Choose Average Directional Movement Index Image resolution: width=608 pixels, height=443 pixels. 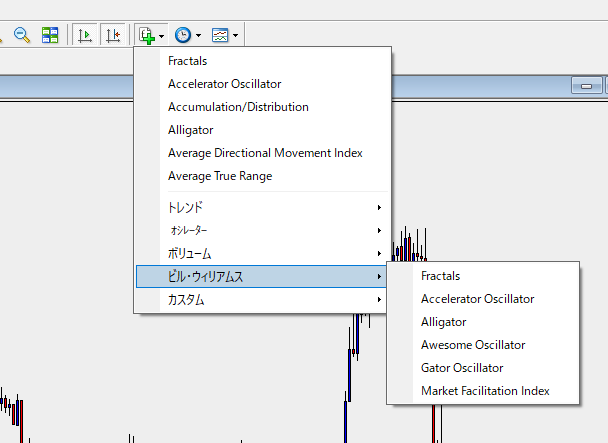pos(265,153)
